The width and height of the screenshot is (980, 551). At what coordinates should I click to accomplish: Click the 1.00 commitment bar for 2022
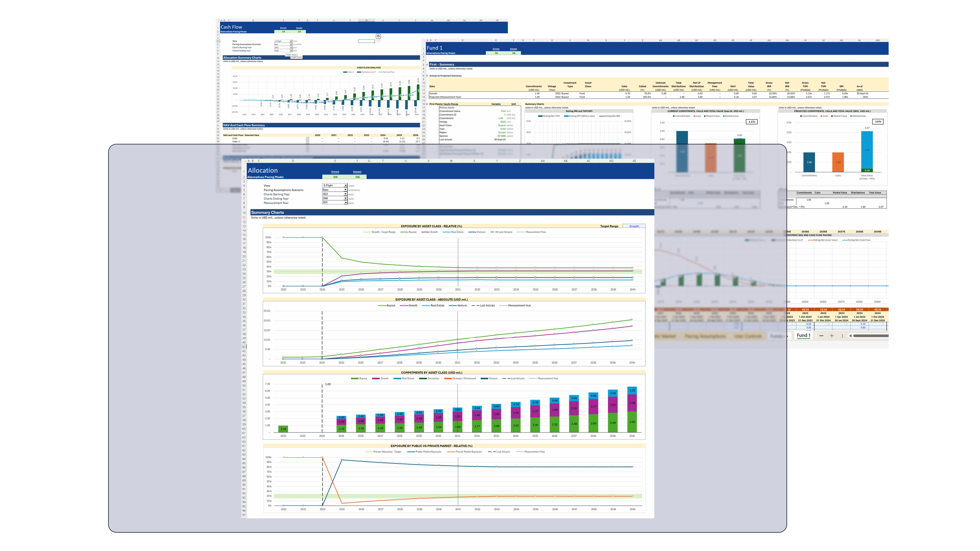point(283,429)
